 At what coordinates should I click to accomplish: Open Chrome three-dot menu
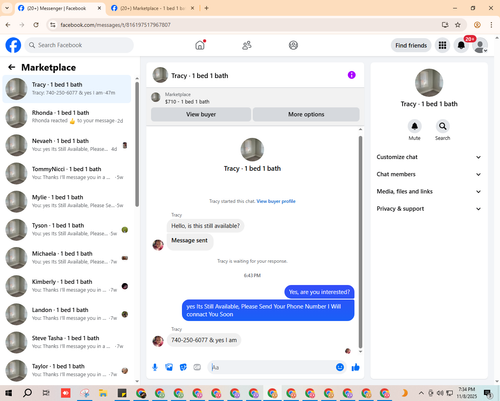(491, 25)
